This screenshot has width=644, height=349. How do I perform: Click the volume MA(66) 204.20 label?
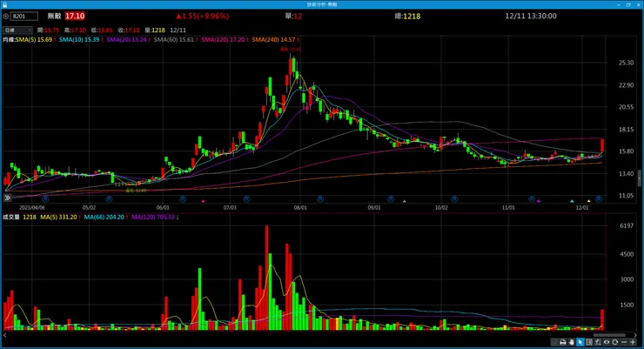106,218
